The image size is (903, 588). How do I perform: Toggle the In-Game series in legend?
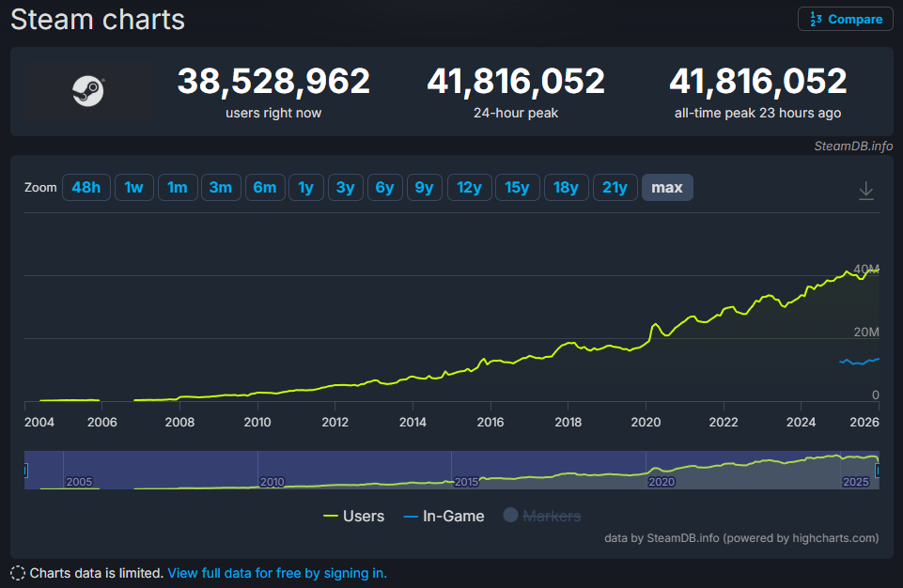click(x=444, y=516)
